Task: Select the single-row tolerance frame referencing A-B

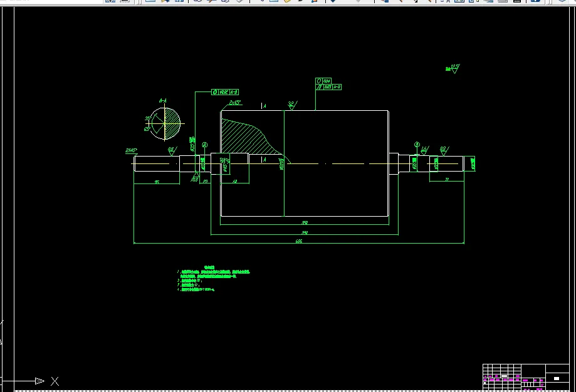Action: pyautogui.click(x=225, y=92)
